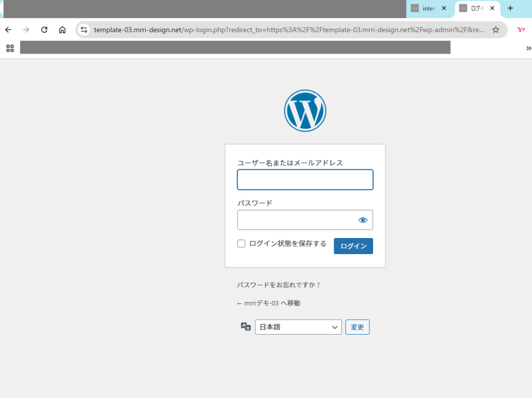Open the Yahoo extension icon

pos(521,30)
